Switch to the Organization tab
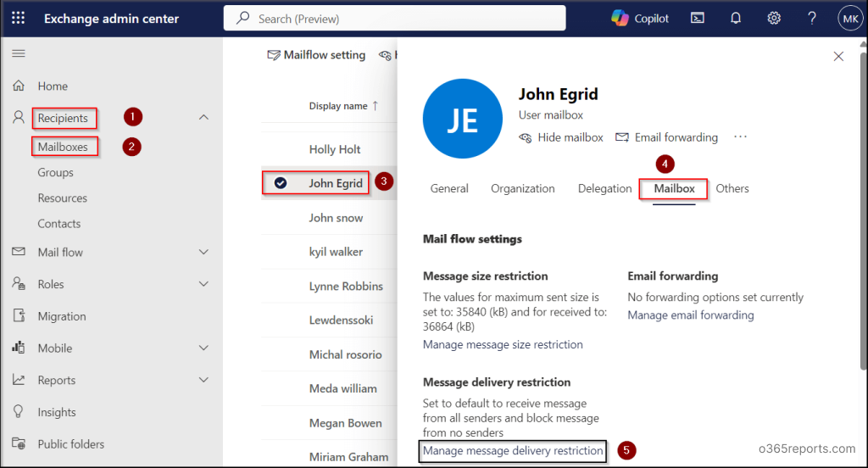868x468 pixels. (522, 188)
